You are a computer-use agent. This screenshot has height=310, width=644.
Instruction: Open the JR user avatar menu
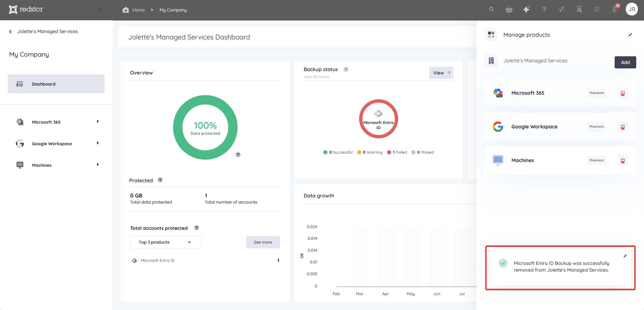632,9
